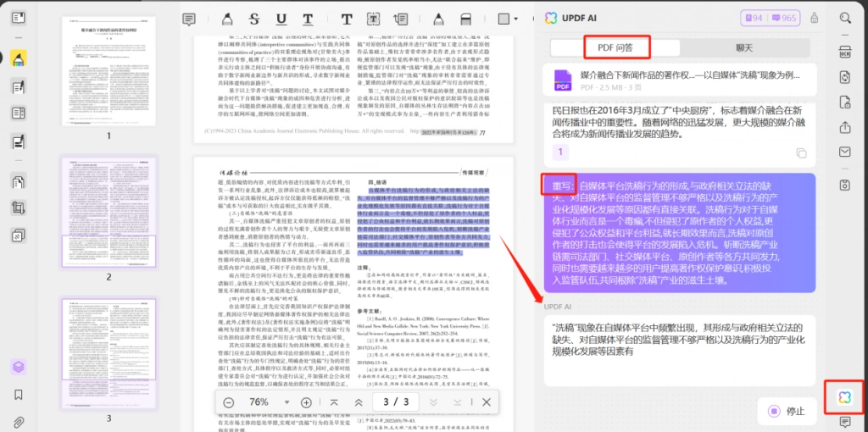Select the Text Comment T tool
Viewport: 868px width, 432px height.
pyautogui.click(x=347, y=19)
